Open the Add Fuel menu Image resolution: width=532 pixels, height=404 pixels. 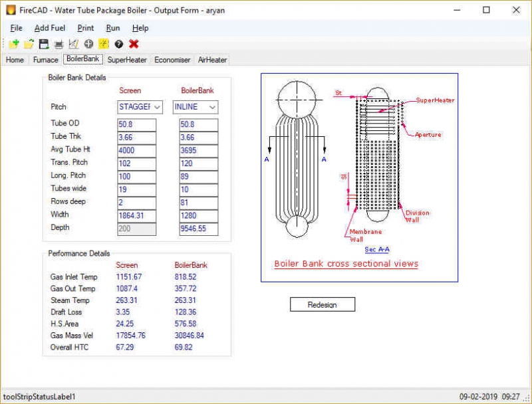click(49, 28)
